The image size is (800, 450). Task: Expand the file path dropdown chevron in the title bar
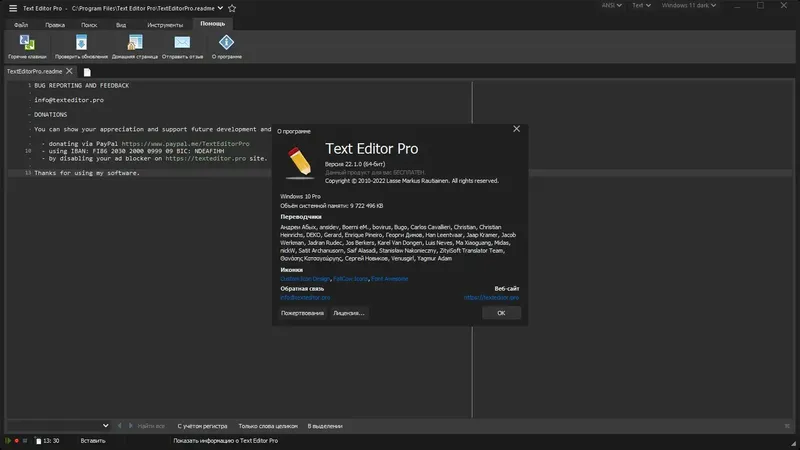tap(220, 8)
